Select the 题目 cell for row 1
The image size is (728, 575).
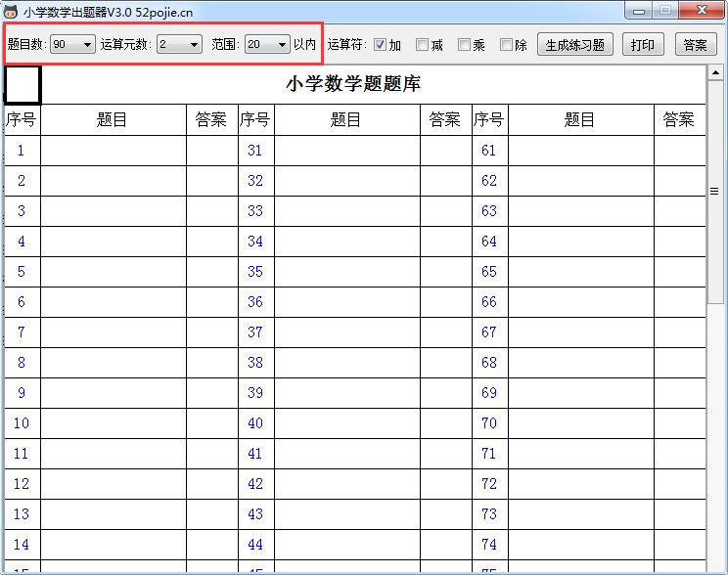[113, 151]
